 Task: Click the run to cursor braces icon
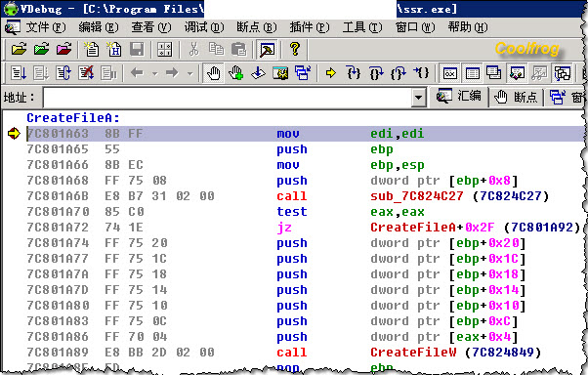click(x=421, y=72)
